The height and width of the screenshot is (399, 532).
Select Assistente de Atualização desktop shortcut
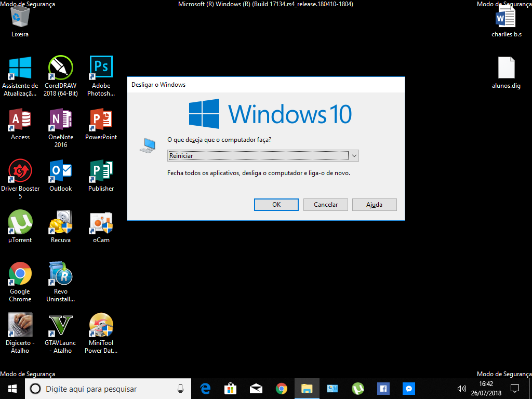click(x=20, y=76)
